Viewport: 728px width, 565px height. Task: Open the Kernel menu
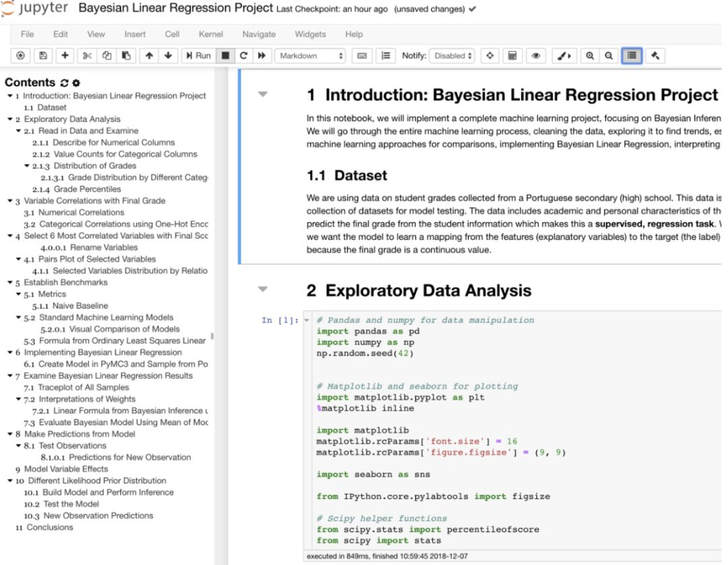tap(210, 34)
